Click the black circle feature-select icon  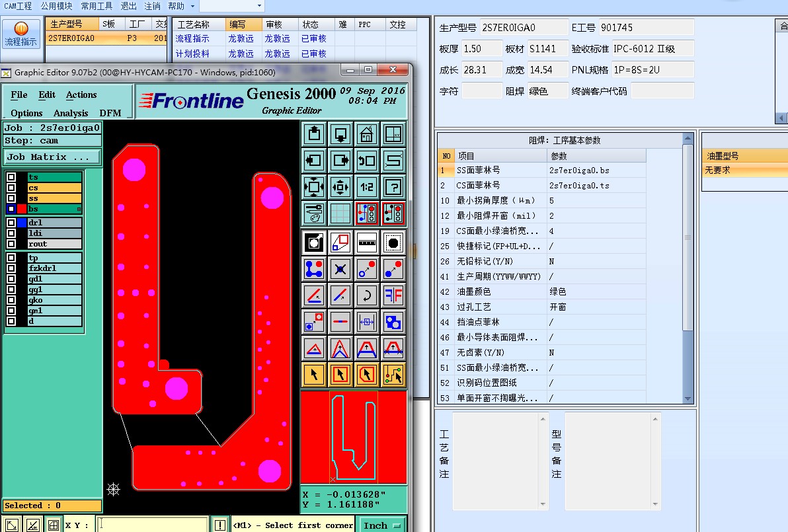393,243
